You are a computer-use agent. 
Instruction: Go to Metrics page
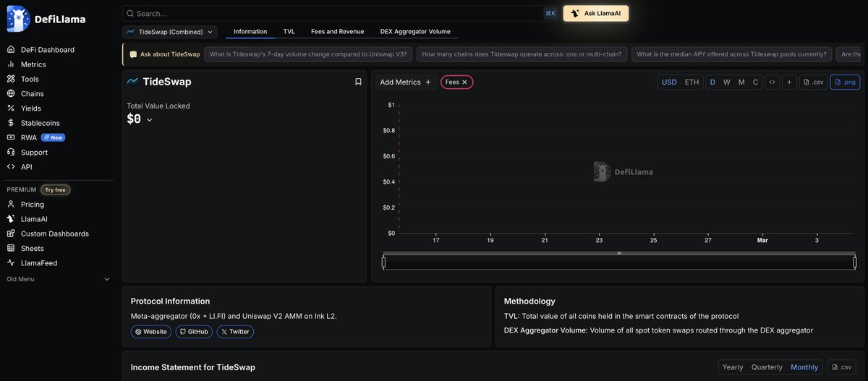click(x=26, y=64)
